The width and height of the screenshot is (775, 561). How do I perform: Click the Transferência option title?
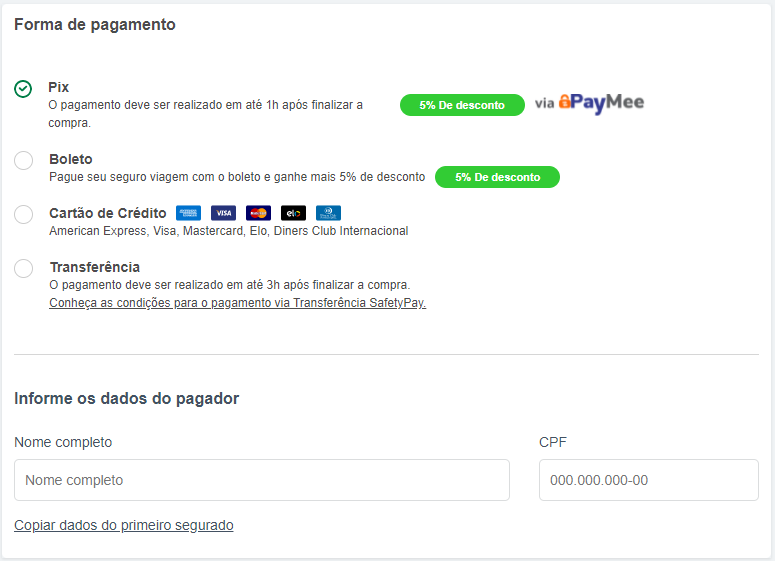point(95,267)
